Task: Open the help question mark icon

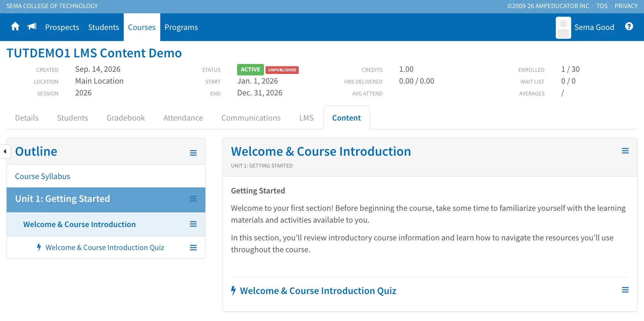Action: [629, 27]
